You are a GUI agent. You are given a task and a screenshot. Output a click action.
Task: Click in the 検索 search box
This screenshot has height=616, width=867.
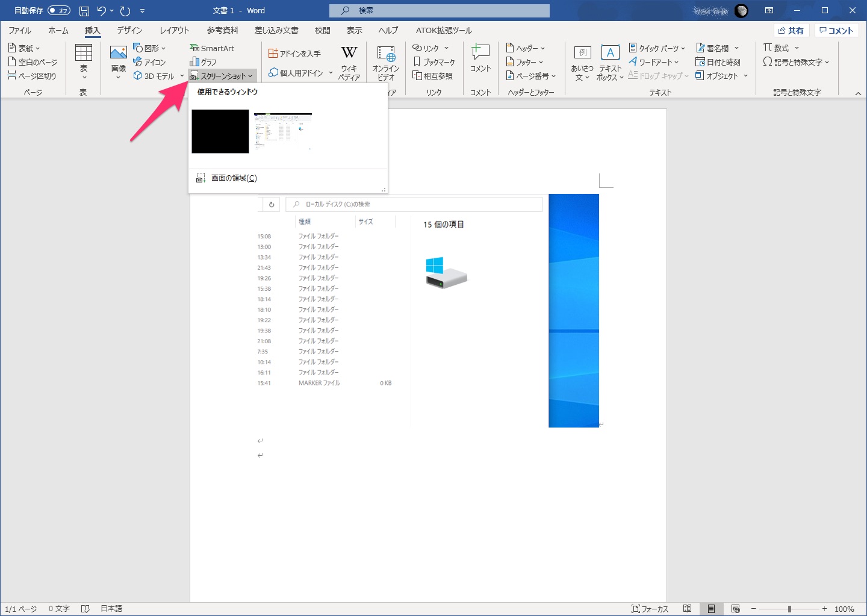coord(440,10)
